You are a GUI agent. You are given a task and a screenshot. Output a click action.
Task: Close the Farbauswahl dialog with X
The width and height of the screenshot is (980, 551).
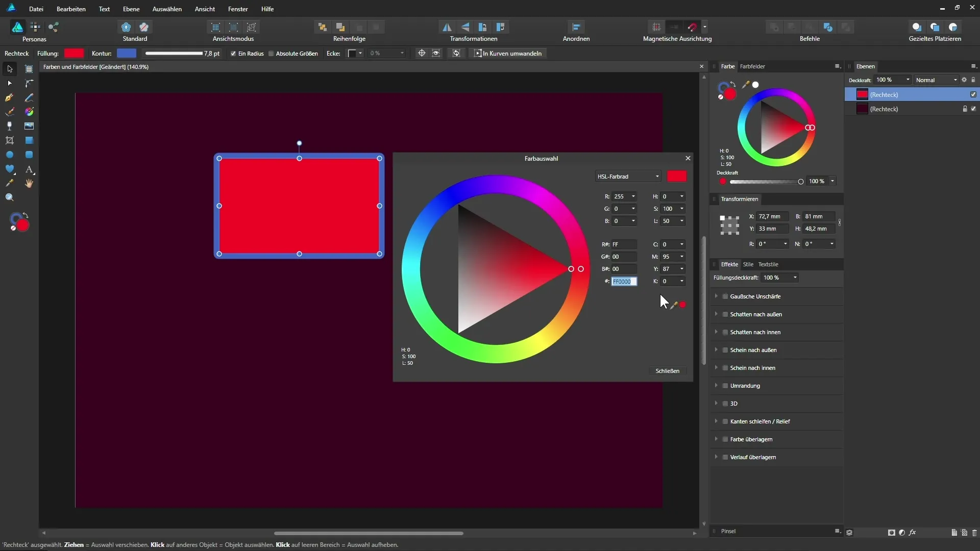pyautogui.click(x=688, y=158)
